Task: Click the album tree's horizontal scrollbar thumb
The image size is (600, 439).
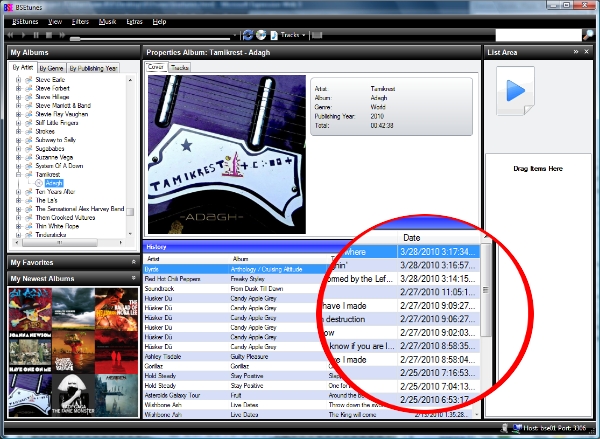Action: (60, 243)
